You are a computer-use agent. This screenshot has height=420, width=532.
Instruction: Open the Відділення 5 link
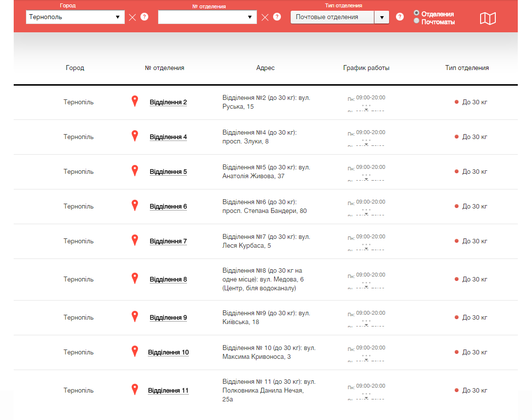168,172
